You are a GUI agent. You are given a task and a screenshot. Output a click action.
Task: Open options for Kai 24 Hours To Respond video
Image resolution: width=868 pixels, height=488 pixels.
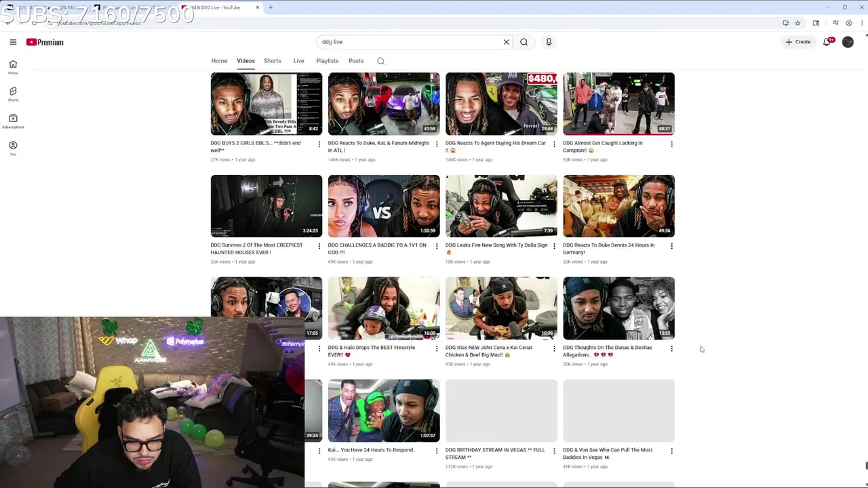(437, 451)
